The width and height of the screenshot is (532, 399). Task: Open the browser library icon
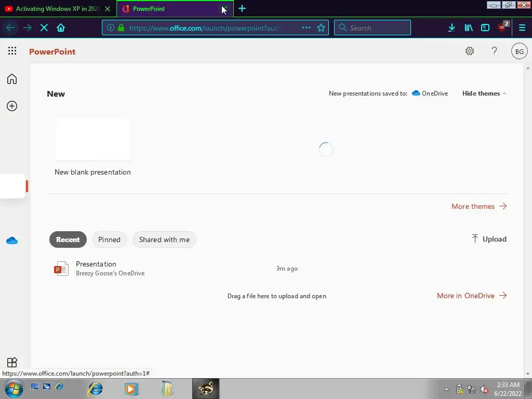(x=469, y=28)
